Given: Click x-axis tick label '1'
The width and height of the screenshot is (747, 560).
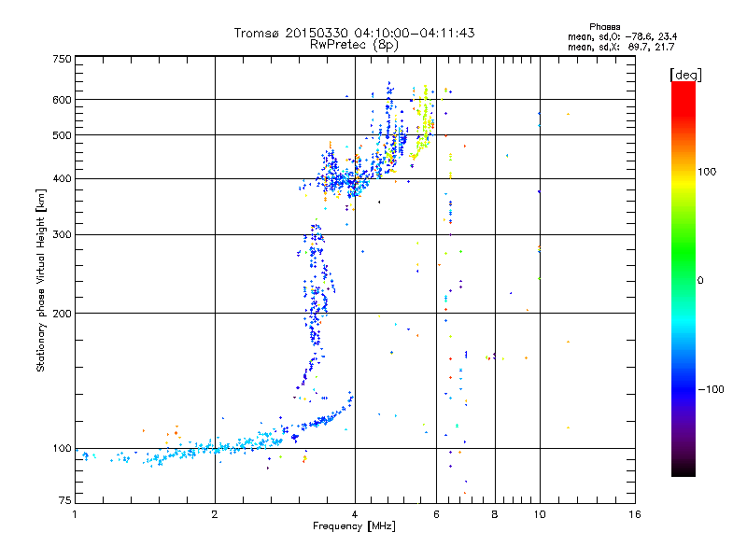Looking at the screenshot, I should pos(75,514).
